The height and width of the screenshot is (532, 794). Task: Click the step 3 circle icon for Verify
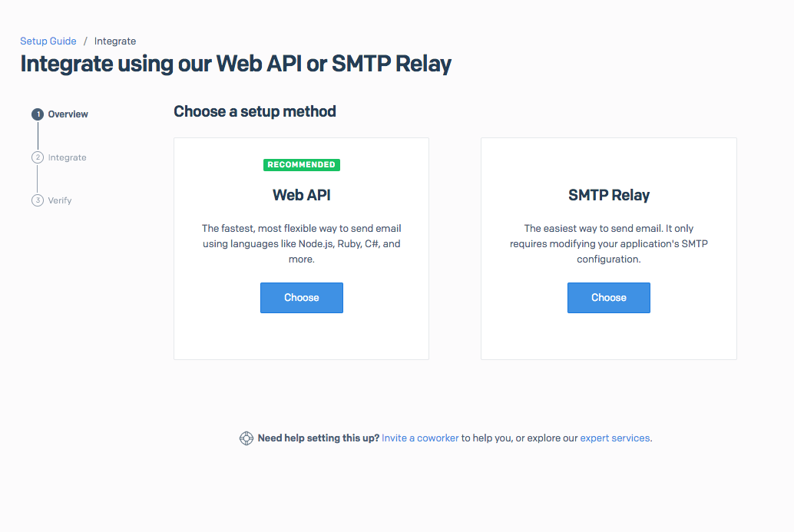tap(37, 200)
